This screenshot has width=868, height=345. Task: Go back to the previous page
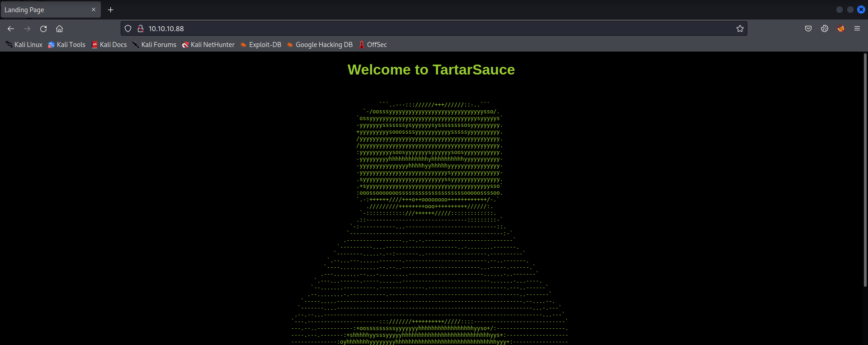click(x=11, y=28)
